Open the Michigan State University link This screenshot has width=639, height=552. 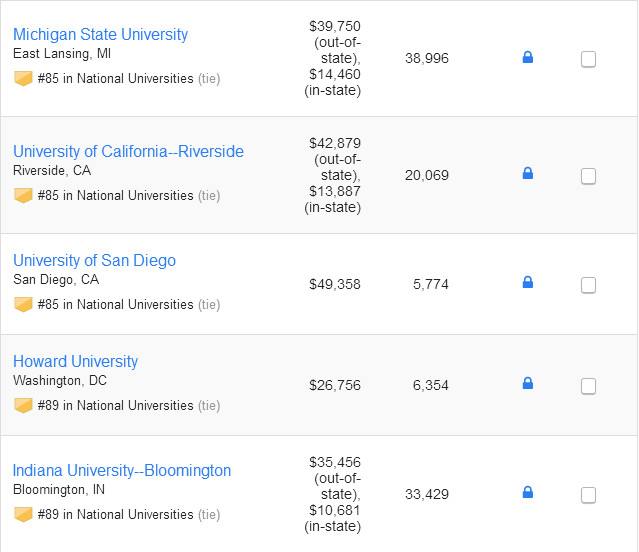click(x=100, y=35)
